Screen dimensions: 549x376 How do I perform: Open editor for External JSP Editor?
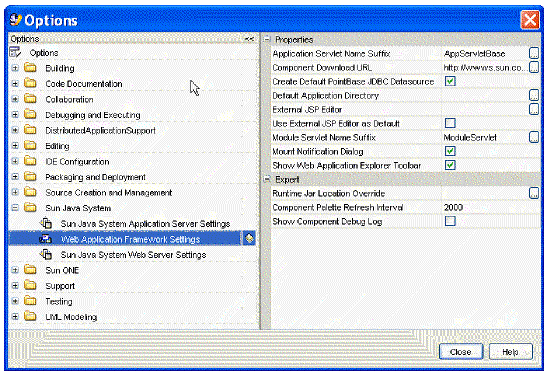coord(534,109)
